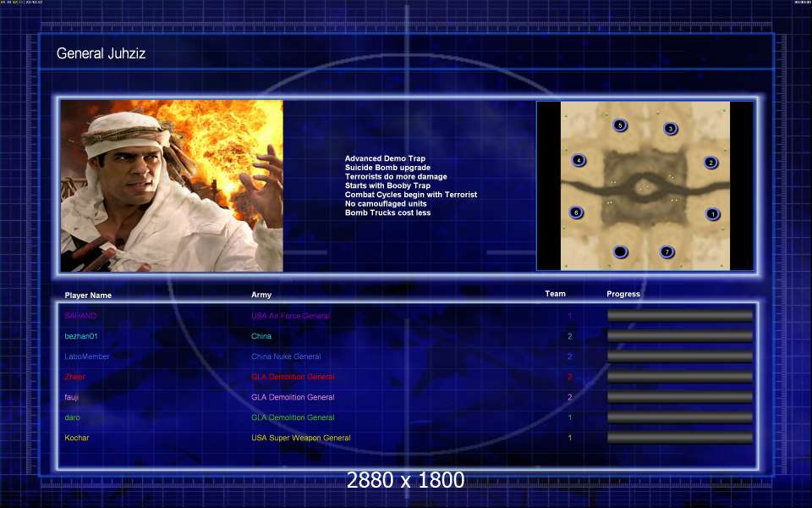Screen dimensions: 812x508
Task: Click daro's progress bar
Action: [680, 417]
